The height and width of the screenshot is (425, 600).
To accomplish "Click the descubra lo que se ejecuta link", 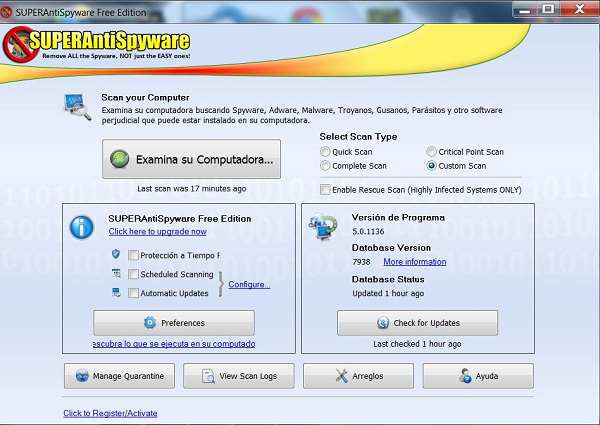I will 174,344.
